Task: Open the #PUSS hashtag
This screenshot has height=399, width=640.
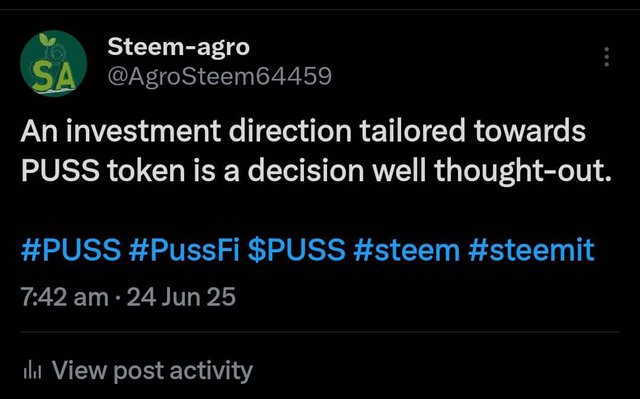Action: click(71, 250)
